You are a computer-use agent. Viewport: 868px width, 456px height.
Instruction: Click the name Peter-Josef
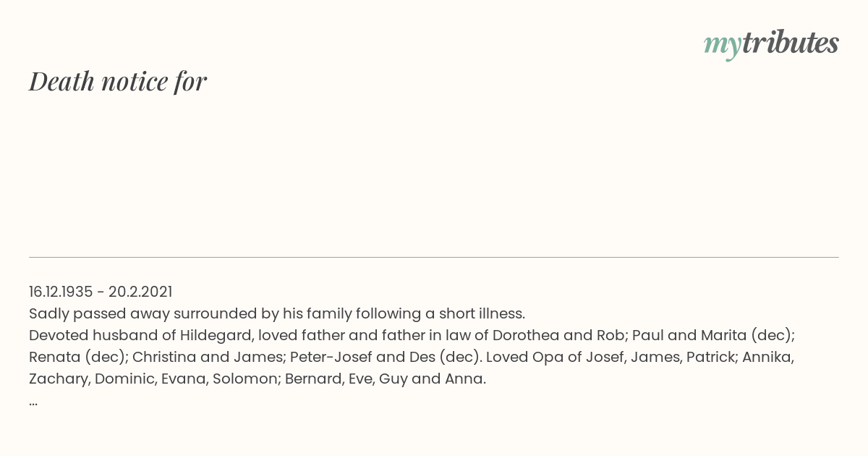click(331, 357)
